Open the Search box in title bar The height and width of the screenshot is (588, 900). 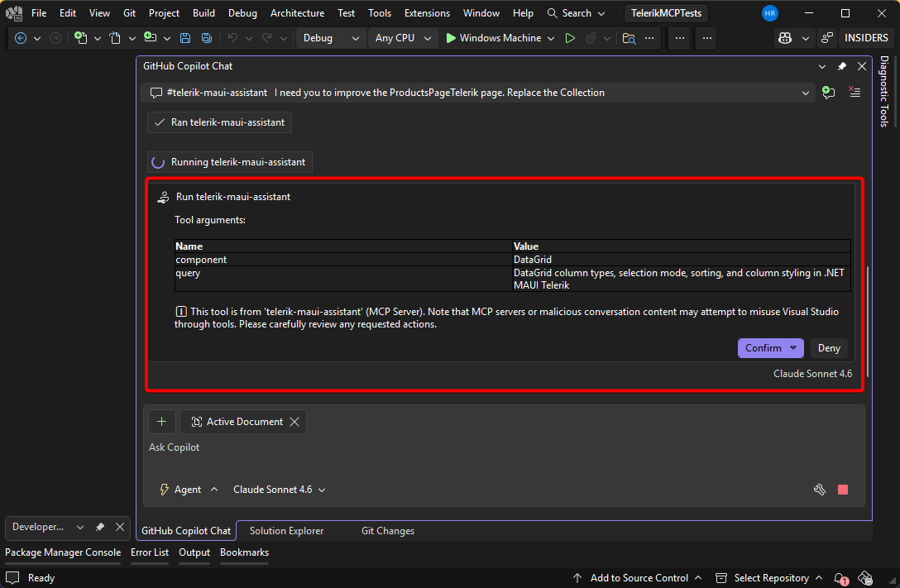577,13
